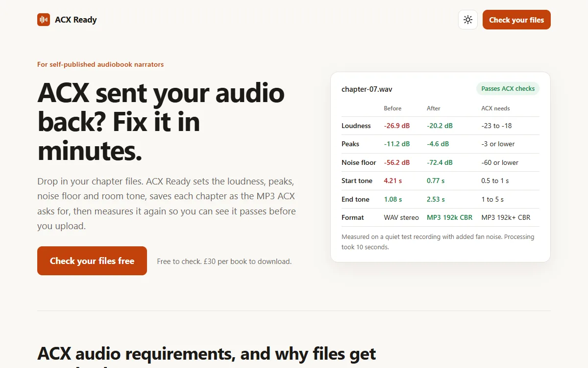Click the Drop in your chapter files paragraph
Viewport: 588px width, 368px height.
coord(167,204)
